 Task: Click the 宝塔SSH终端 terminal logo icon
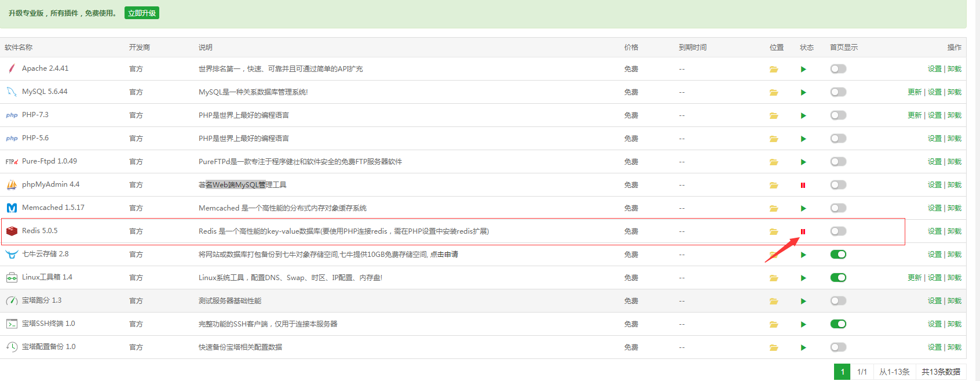click(x=12, y=324)
